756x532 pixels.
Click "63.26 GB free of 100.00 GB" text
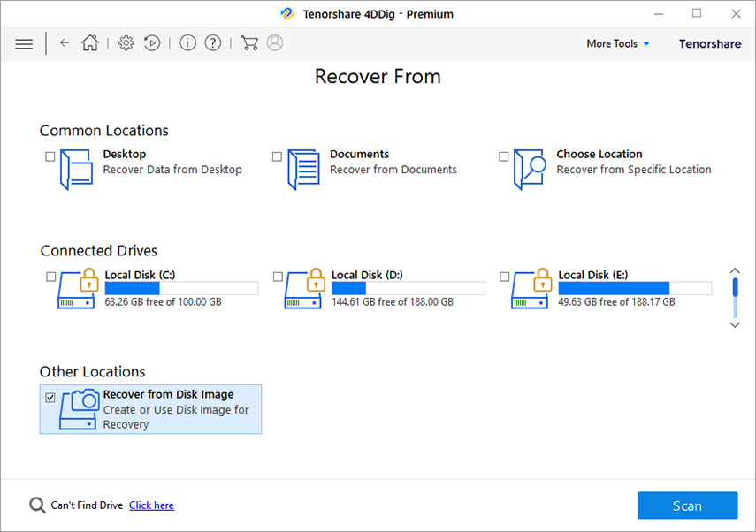click(163, 302)
